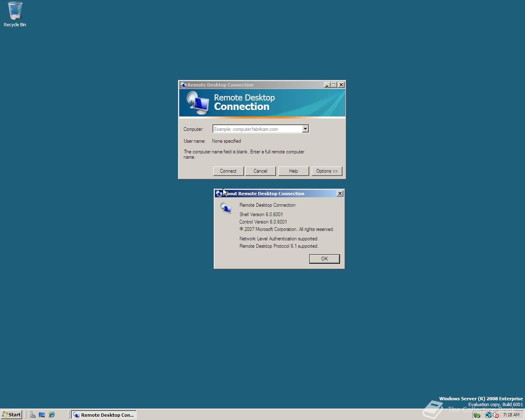This screenshot has height=420, width=525.
Task: Click OK in the About dialog
Action: pos(324,259)
